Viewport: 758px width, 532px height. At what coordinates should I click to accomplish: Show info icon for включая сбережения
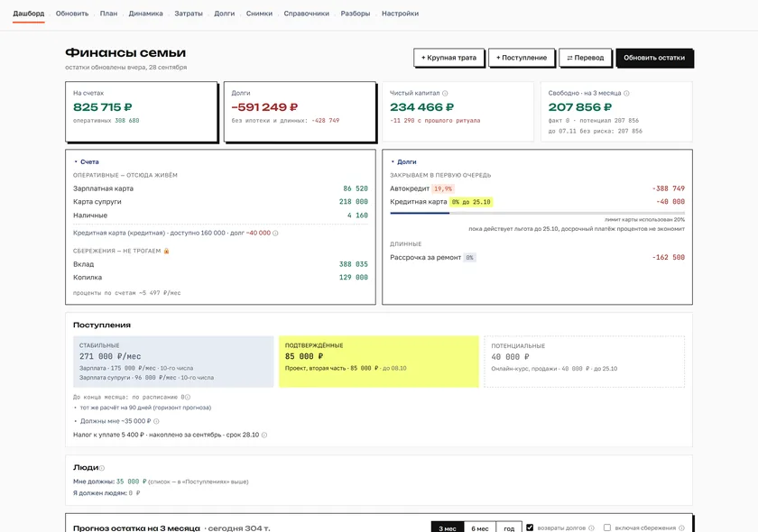click(x=681, y=528)
